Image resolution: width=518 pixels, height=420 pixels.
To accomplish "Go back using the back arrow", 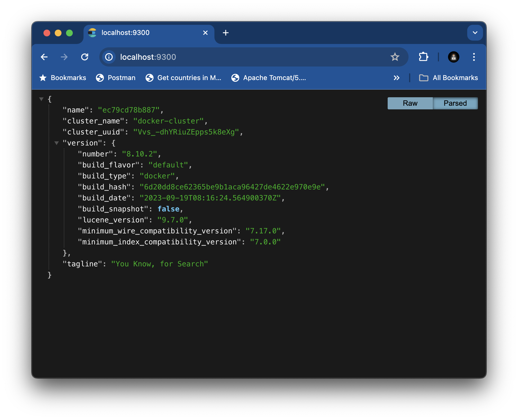I will point(44,57).
